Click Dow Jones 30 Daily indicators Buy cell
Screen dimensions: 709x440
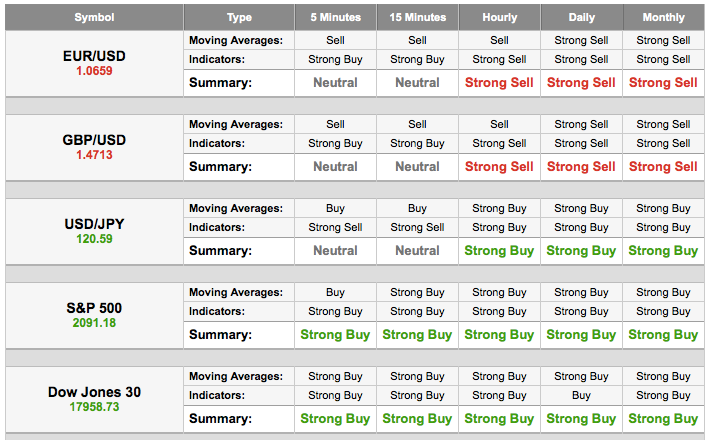point(581,396)
